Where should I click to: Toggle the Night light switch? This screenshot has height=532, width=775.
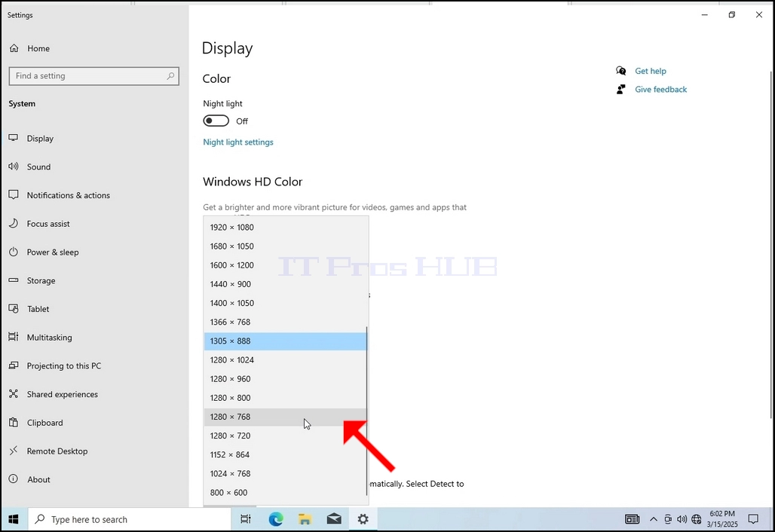coord(216,121)
